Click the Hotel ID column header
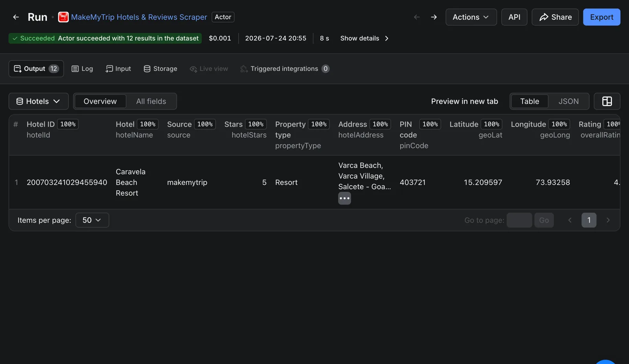Viewport: 629px width, 364px height. 41,124
